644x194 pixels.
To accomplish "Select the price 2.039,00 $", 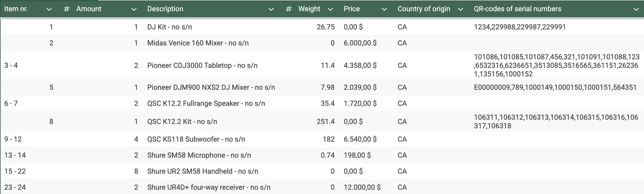I will pyautogui.click(x=360, y=87).
